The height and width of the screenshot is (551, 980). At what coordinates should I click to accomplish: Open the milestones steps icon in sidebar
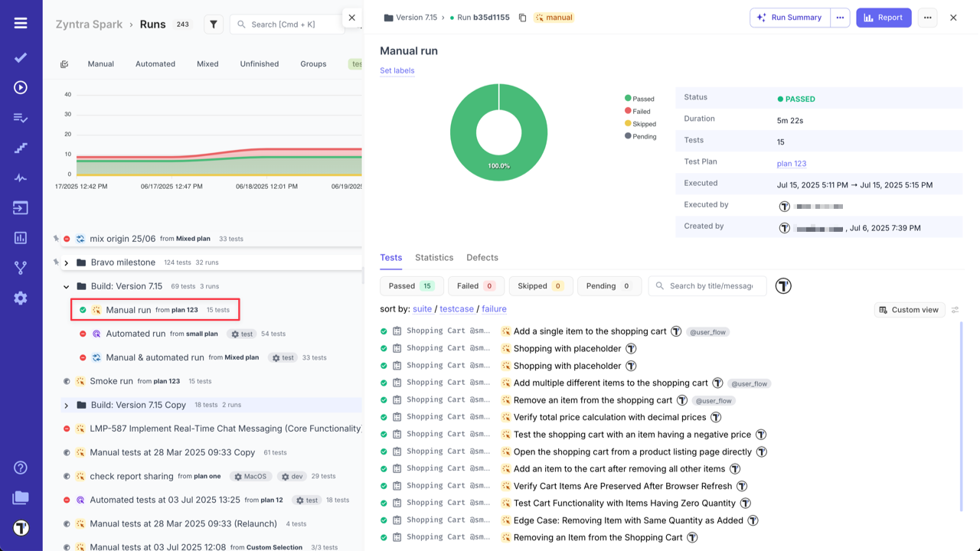[x=20, y=147]
